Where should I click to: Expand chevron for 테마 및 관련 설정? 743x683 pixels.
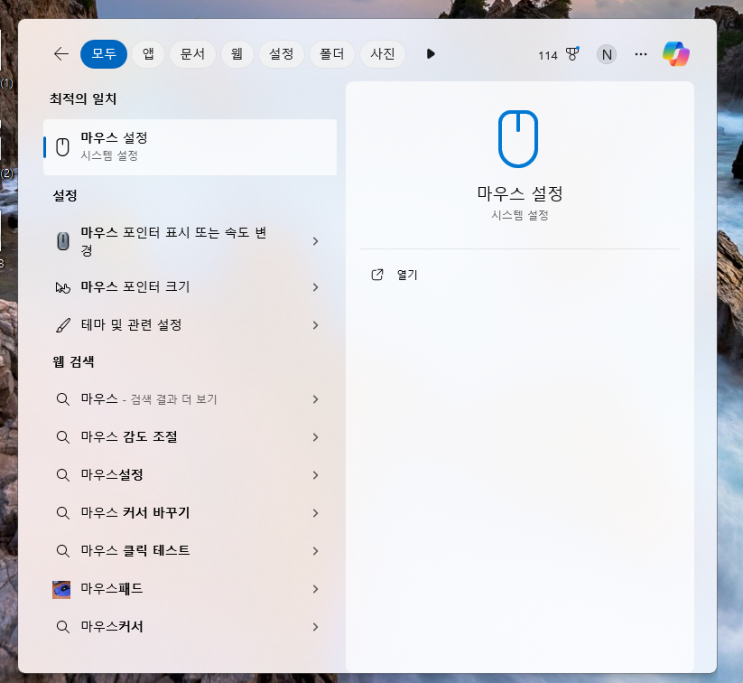pos(316,325)
